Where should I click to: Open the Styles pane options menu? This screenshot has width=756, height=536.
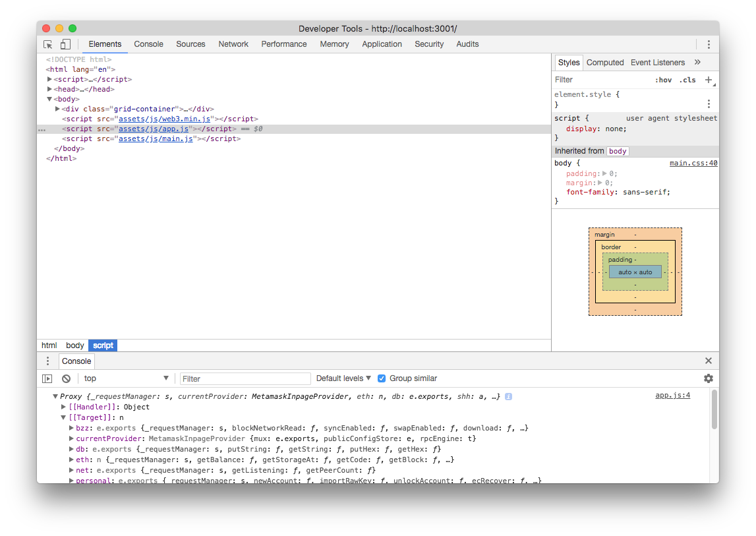[x=708, y=103]
